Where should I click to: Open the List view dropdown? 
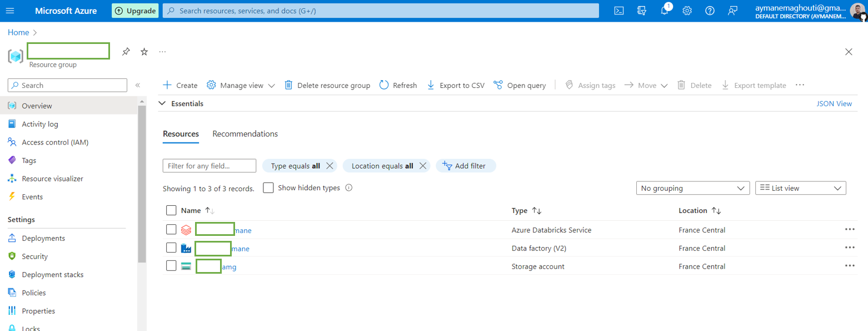coord(801,188)
